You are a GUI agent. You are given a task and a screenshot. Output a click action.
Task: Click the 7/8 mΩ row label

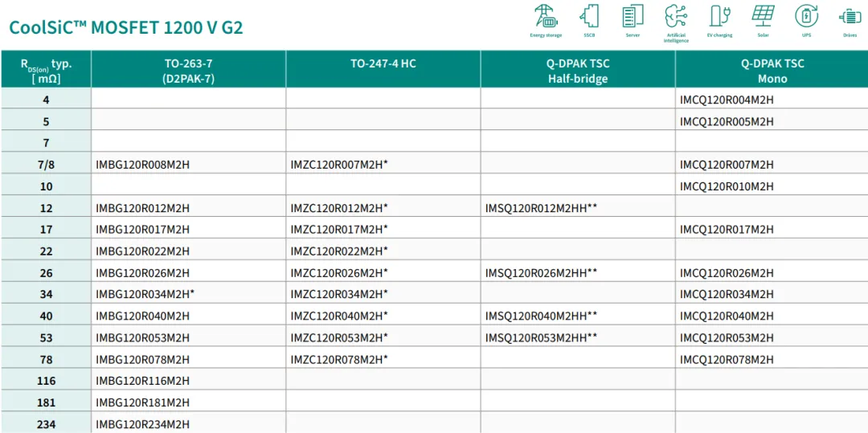click(x=46, y=165)
